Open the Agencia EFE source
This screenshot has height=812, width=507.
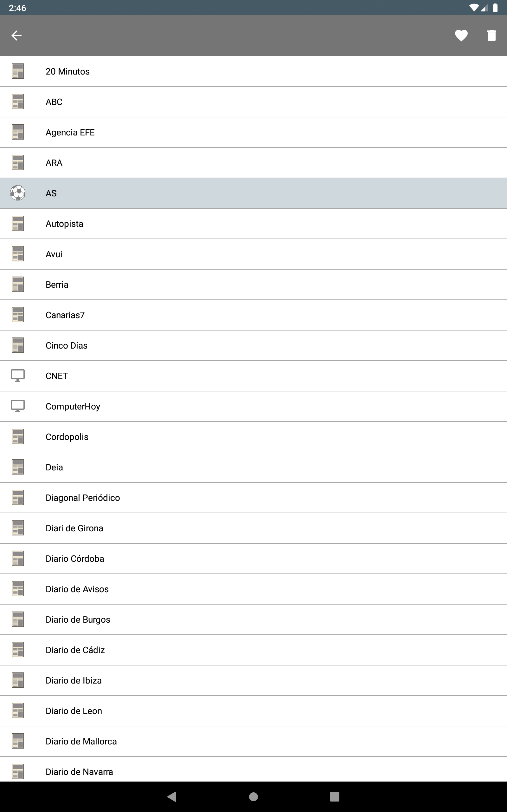coord(253,133)
